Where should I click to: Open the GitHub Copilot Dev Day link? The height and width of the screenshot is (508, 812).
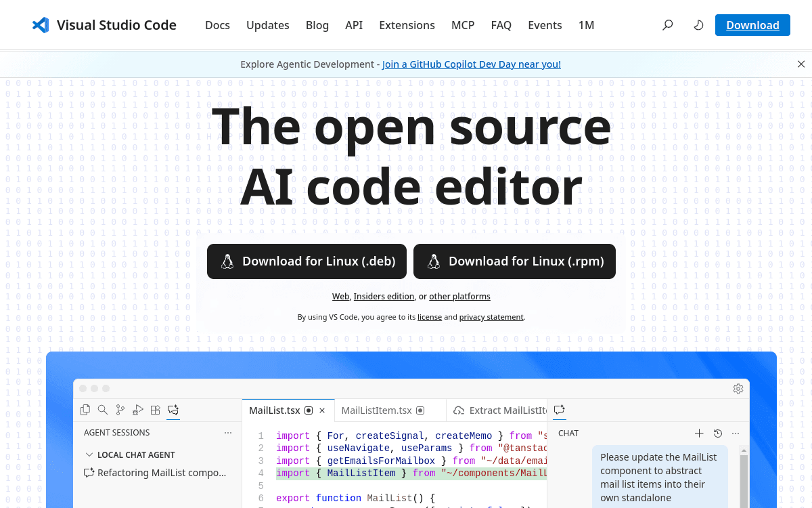click(471, 64)
